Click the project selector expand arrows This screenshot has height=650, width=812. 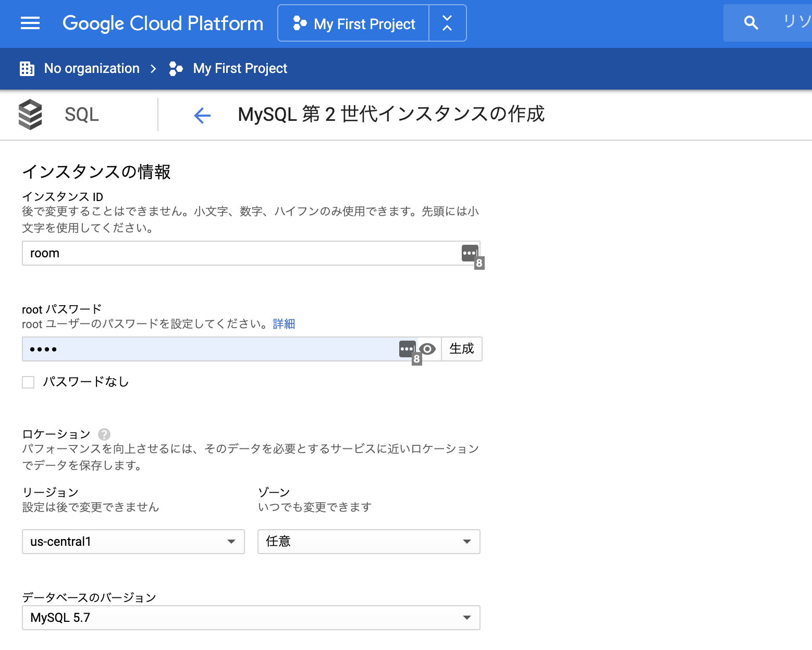click(447, 23)
